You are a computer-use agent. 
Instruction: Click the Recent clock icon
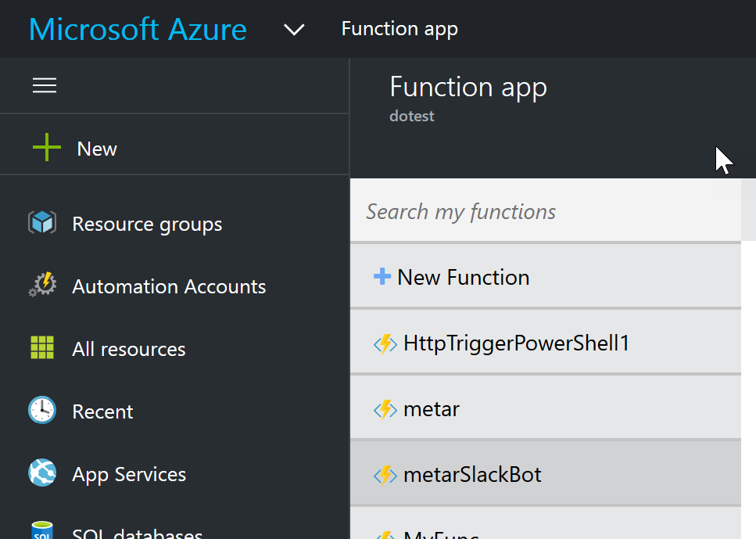(x=42, y=410)
